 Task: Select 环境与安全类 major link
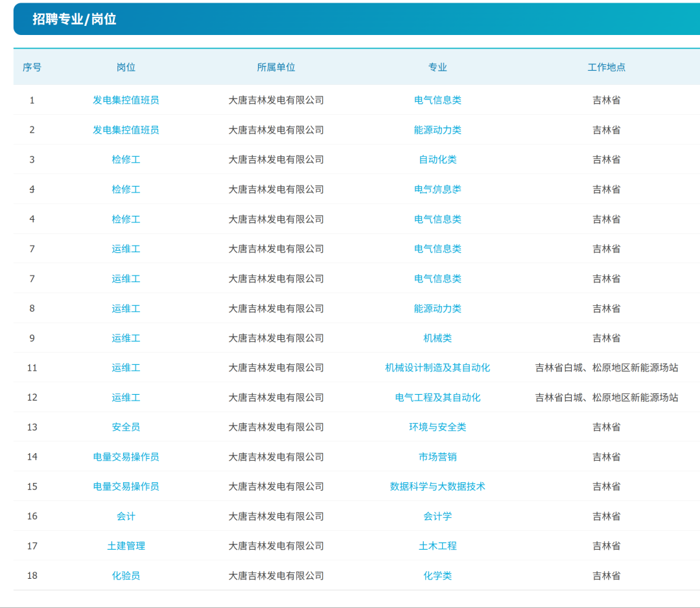437,427
